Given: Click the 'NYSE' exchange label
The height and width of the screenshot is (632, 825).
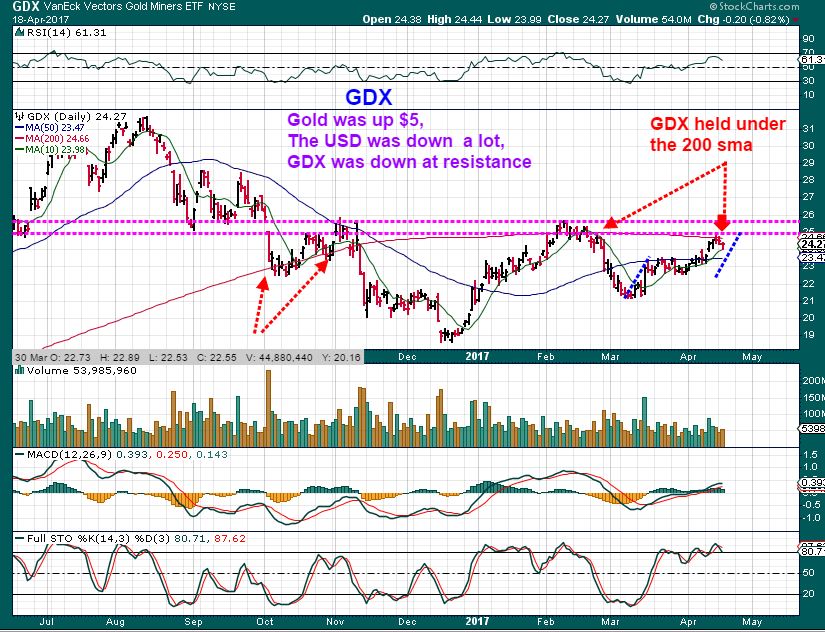Looking at the screenshot, I should pyautogui.click(x=222, y=7).
